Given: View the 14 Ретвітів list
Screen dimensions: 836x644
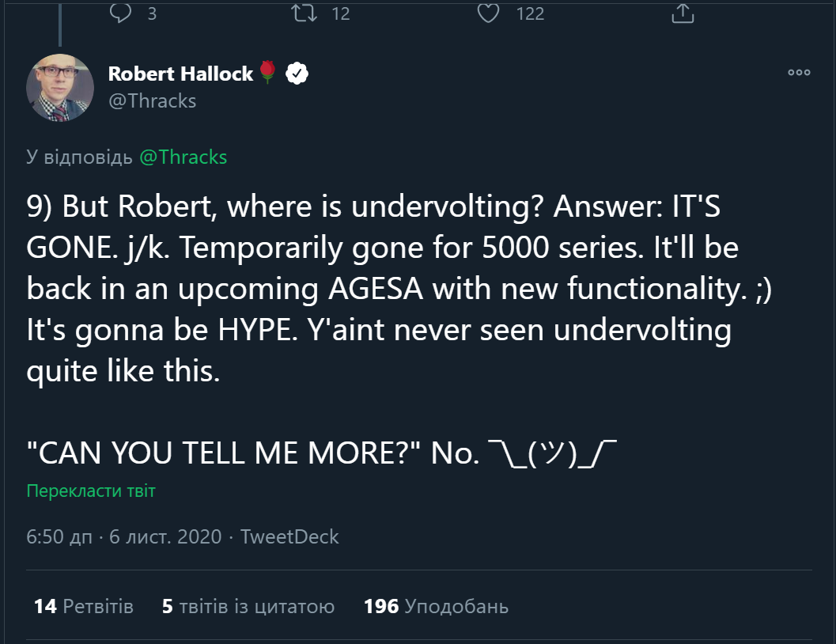Looking at the screenshot, I should pos(83,607).
